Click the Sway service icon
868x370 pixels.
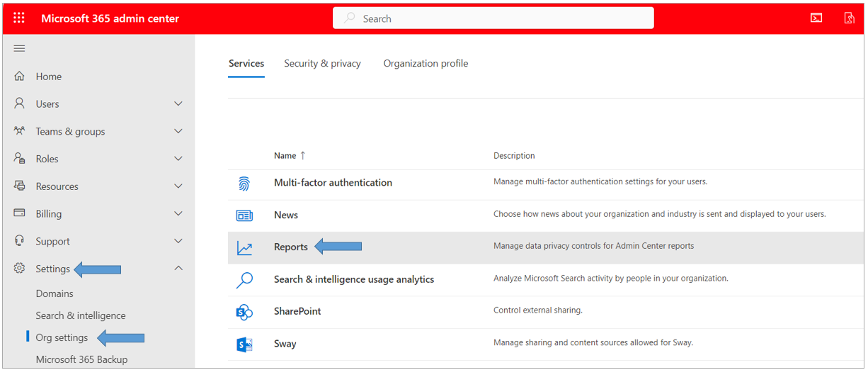tap(244, 344)
